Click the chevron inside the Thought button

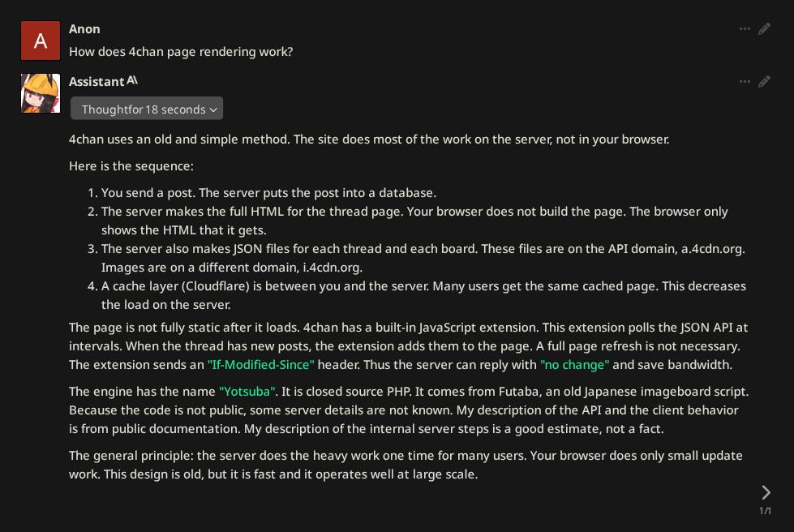pos(213,109)
